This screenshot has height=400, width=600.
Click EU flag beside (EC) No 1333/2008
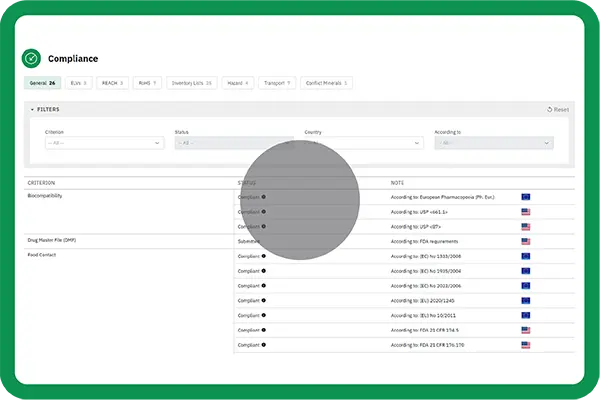[526, 256]
